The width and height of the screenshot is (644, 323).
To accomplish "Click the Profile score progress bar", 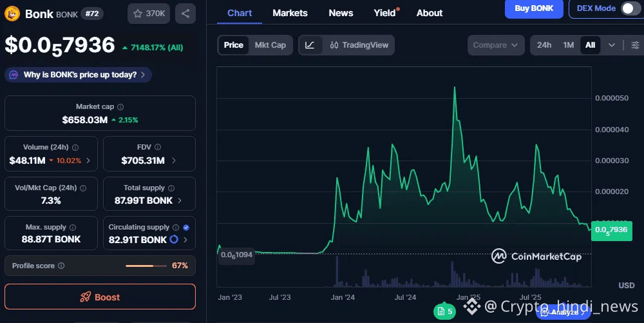I will pos(146,266).
